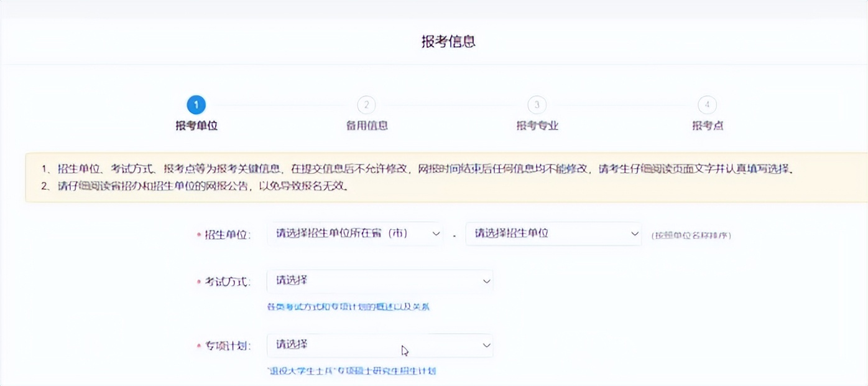Open the 各类考试方式和专项计划 overview link
868x386 pixels.
pos(351,305)
